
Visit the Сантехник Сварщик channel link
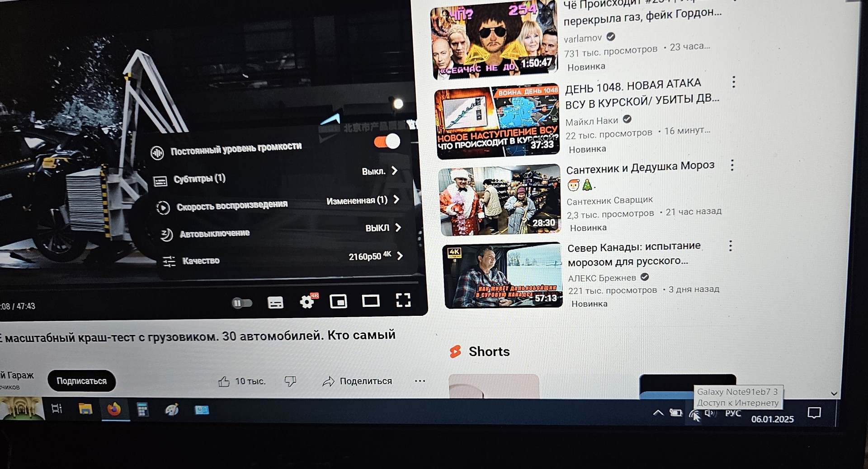610,200
